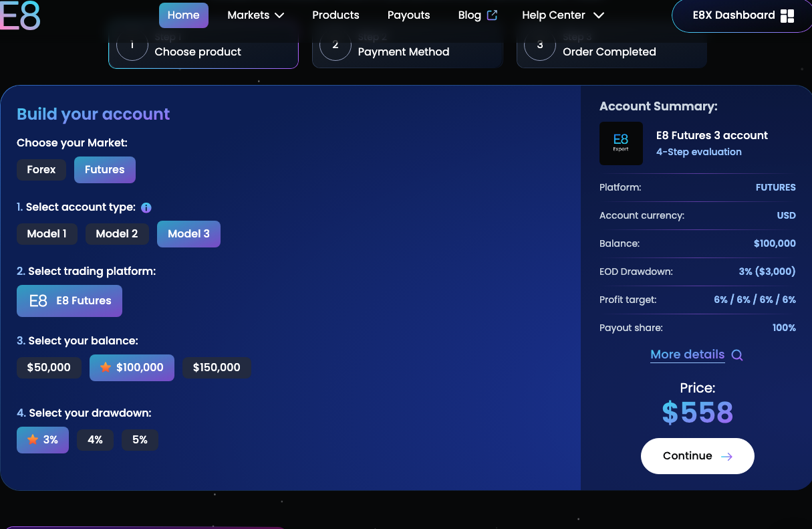Expand the Markets dropdown menu
812x529 pixels.
255,15
